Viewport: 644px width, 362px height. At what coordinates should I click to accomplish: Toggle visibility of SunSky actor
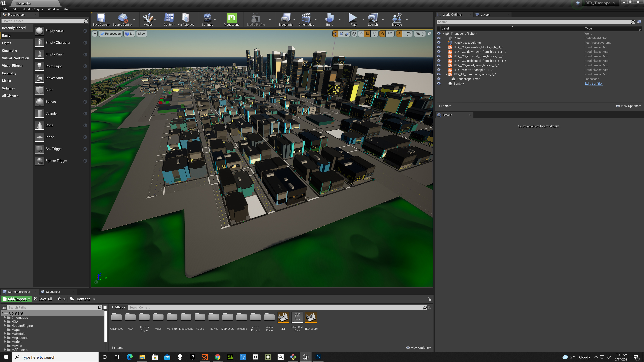coord(439,84)
